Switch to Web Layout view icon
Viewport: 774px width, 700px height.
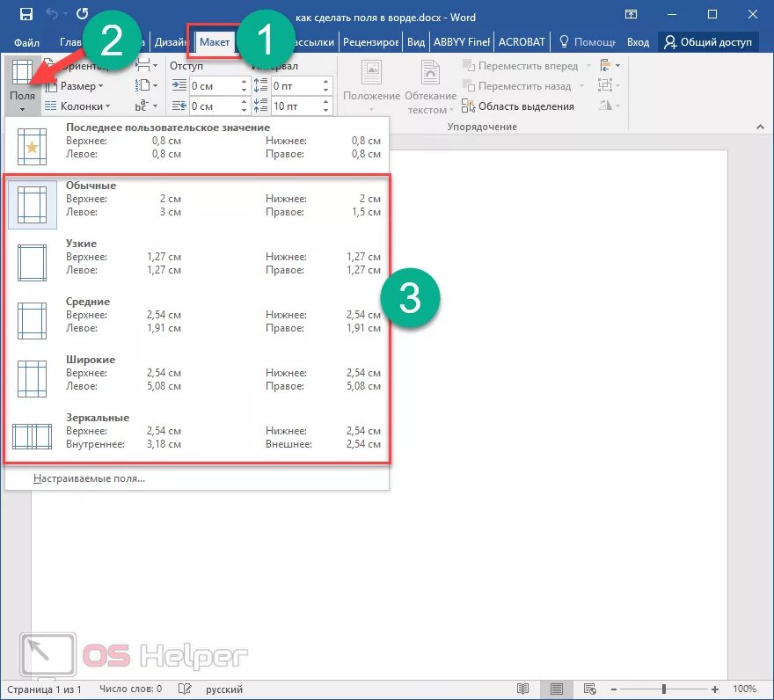590,689
